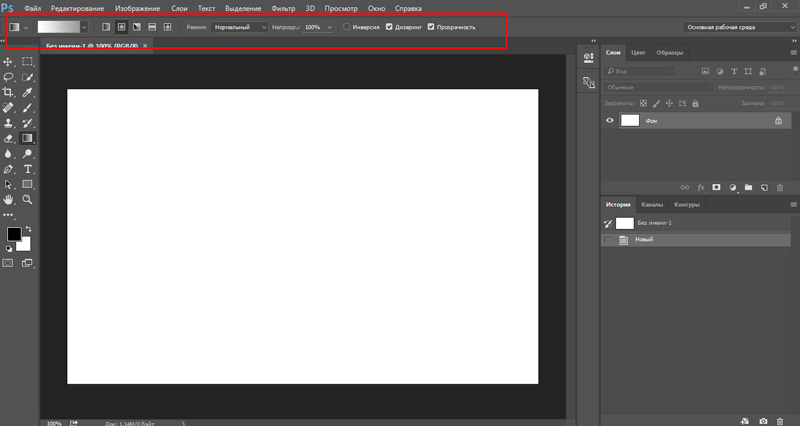The image size is (800, 426).
Task: Select the Crop tool
Action: point(8,92)
